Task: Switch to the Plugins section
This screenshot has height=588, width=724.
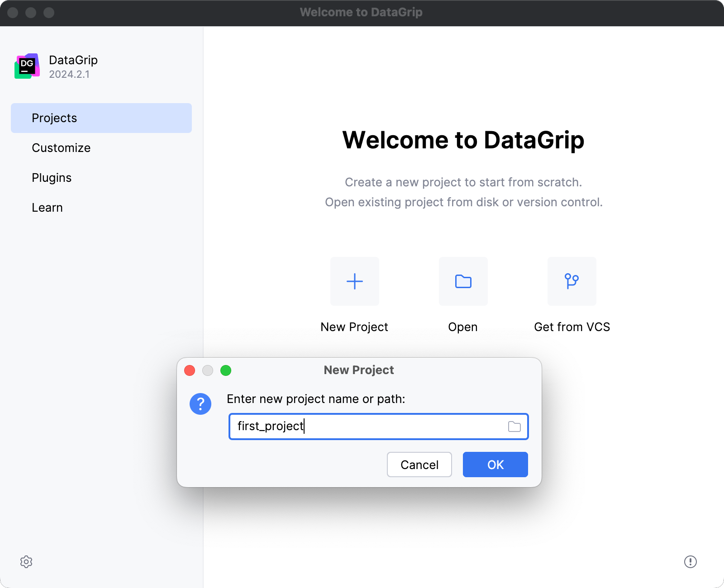Action: [52, 177]
